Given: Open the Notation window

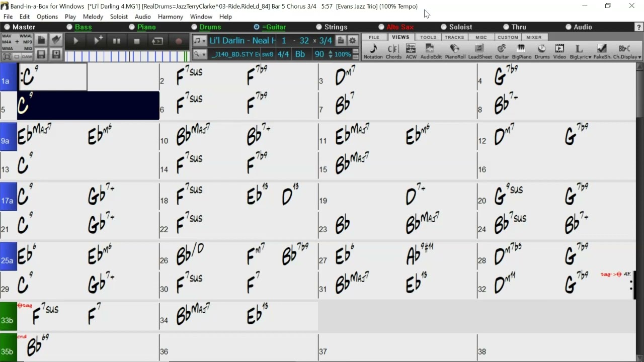Looking at the screenshot, I should [x=373, y=51].
